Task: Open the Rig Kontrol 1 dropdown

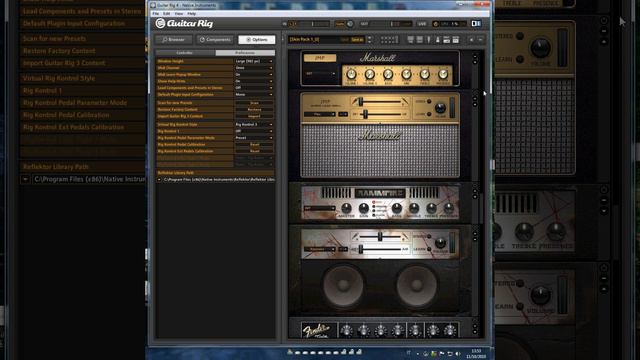Action: click(254, 131)
